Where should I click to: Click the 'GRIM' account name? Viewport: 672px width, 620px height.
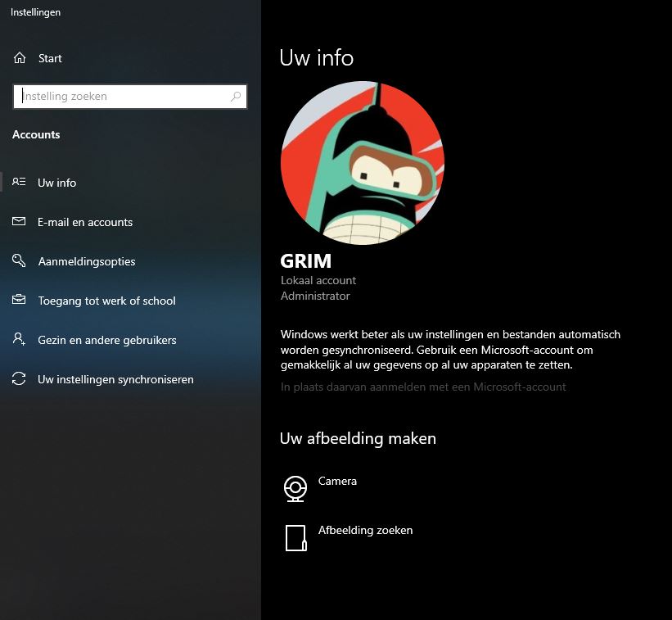tap(306, 261)
